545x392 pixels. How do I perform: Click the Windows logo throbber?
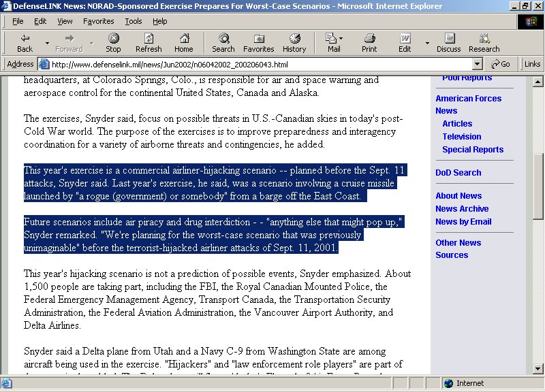point(531,22)
